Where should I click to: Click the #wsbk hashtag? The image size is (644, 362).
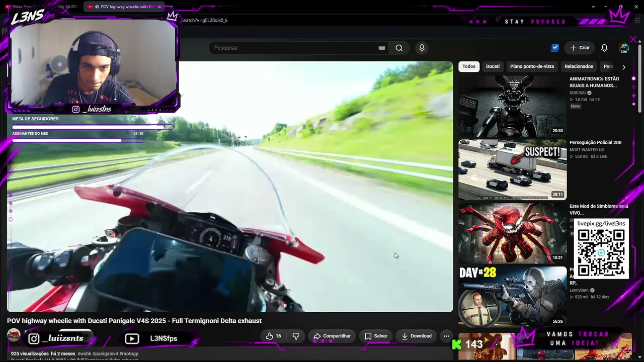85,353
